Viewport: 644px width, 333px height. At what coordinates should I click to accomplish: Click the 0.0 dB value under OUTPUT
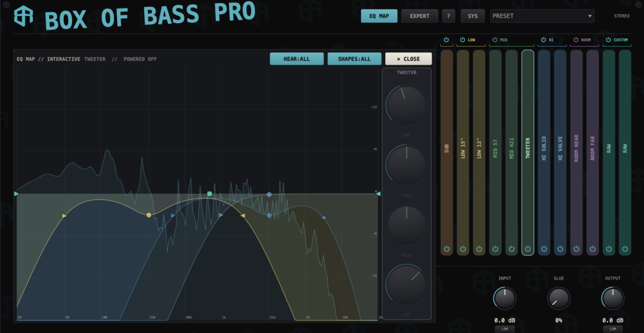(613, 321)
